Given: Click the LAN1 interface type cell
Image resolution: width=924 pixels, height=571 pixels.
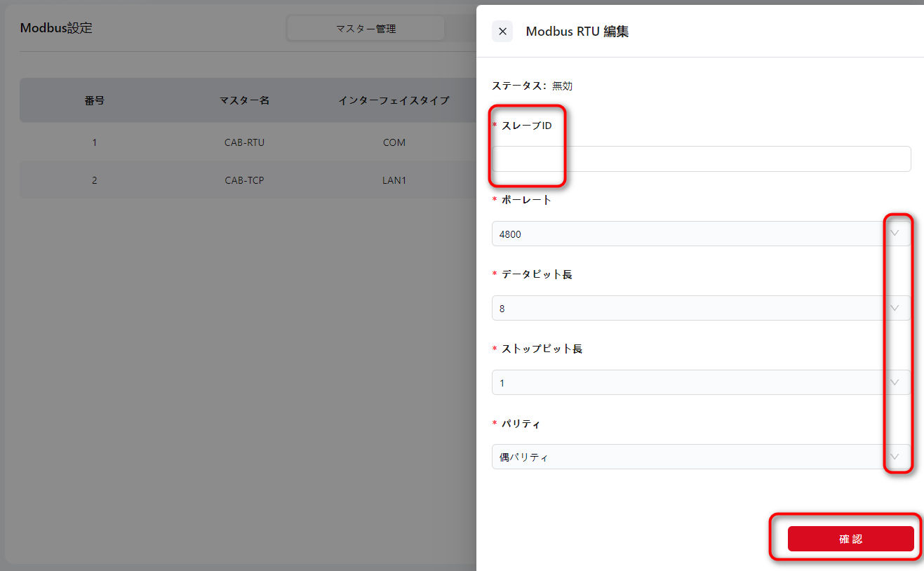Looking at the screenshot, I should coord(394,180).
